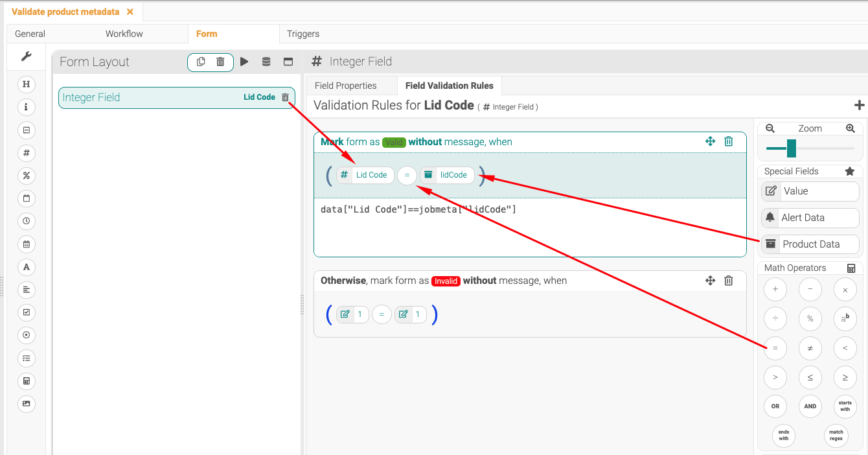Add a new validation rule plus icon
The image size is (868, 455).
[x=860, y=105]
